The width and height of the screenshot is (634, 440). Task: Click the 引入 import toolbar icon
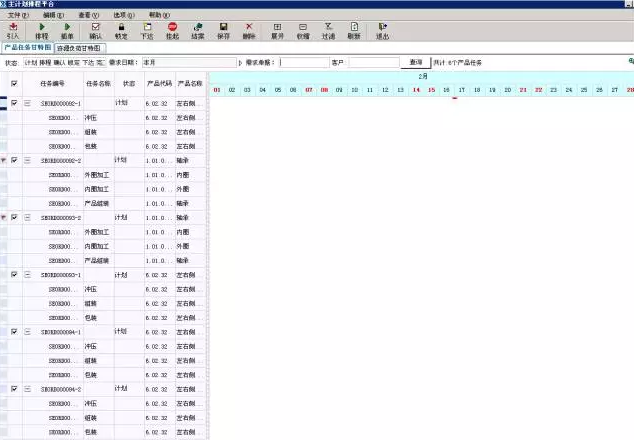tap(13, 27)
